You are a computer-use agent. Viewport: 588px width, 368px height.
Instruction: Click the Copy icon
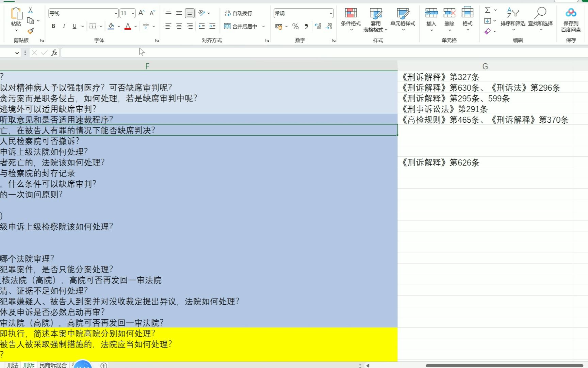(30, 20)
